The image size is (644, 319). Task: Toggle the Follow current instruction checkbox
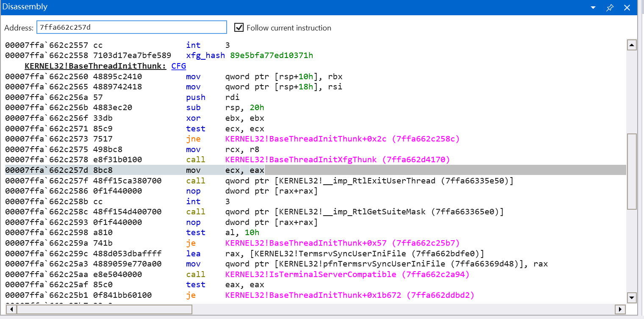pyautogui.click(x=239, y=28)
